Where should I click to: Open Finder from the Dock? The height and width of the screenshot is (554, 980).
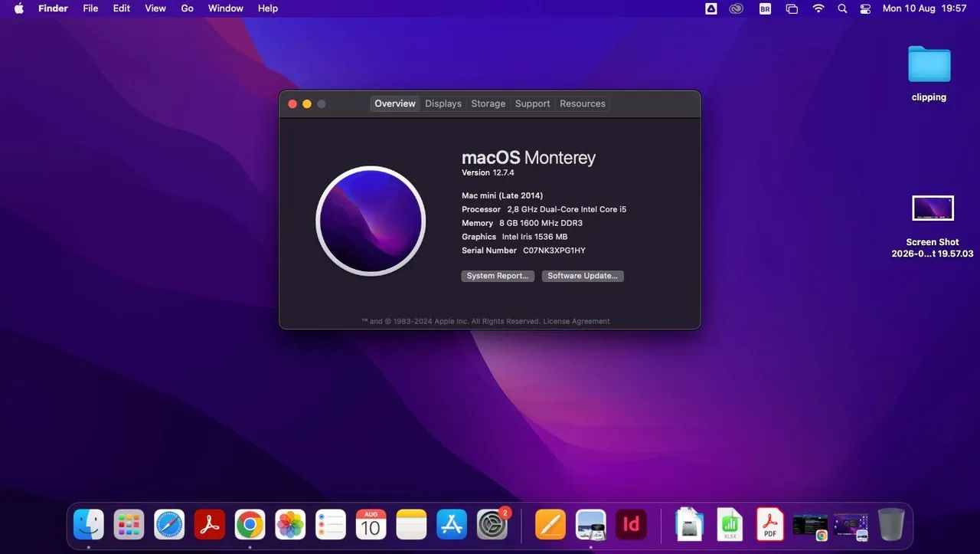pyautogui.click(x=89, y=525)
